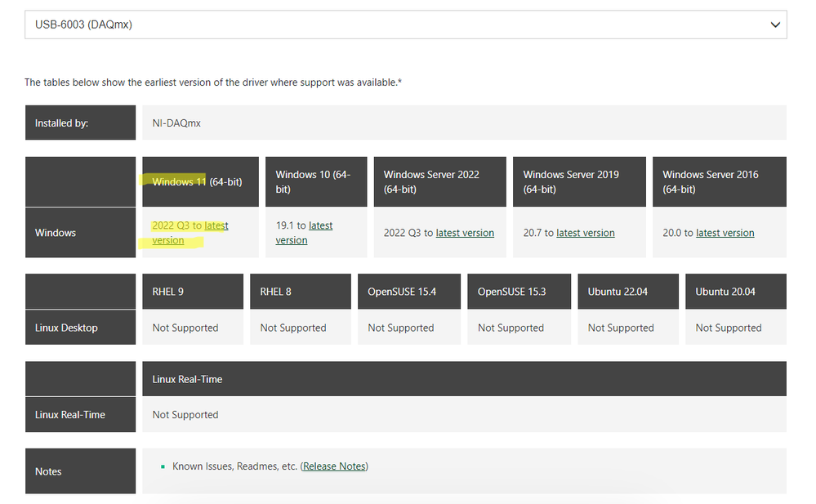Click the 19.1 version text under Windows 10

[285, 225]
